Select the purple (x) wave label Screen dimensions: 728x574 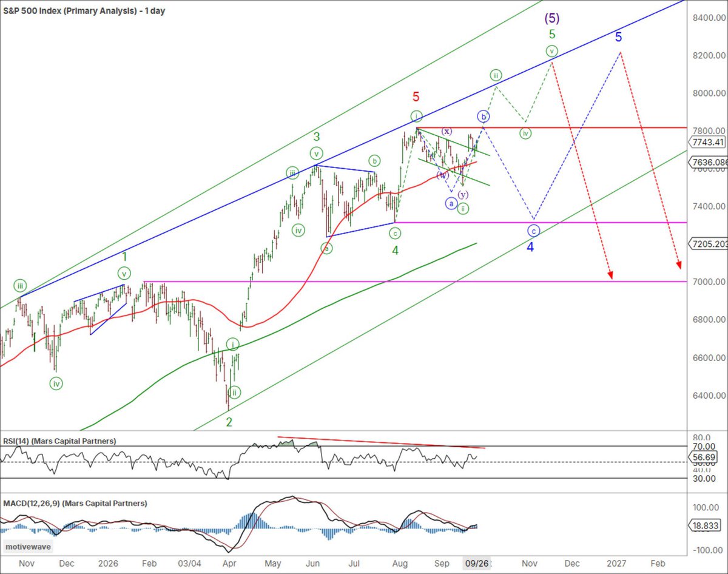[447, 131]
